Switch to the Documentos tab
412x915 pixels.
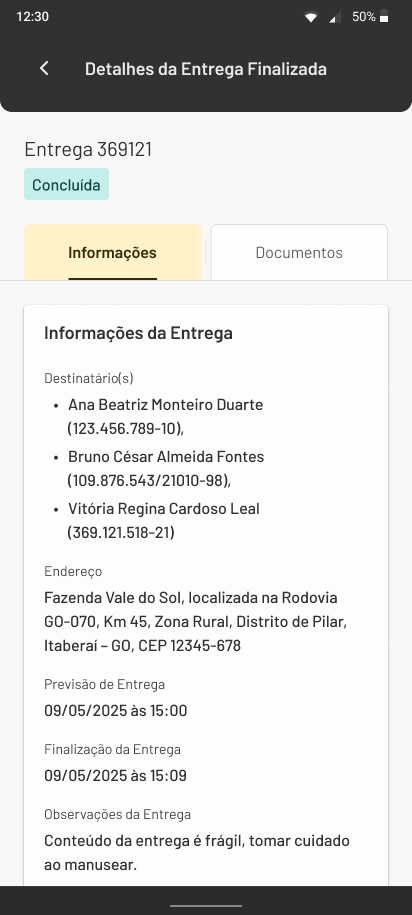point(299,252)
